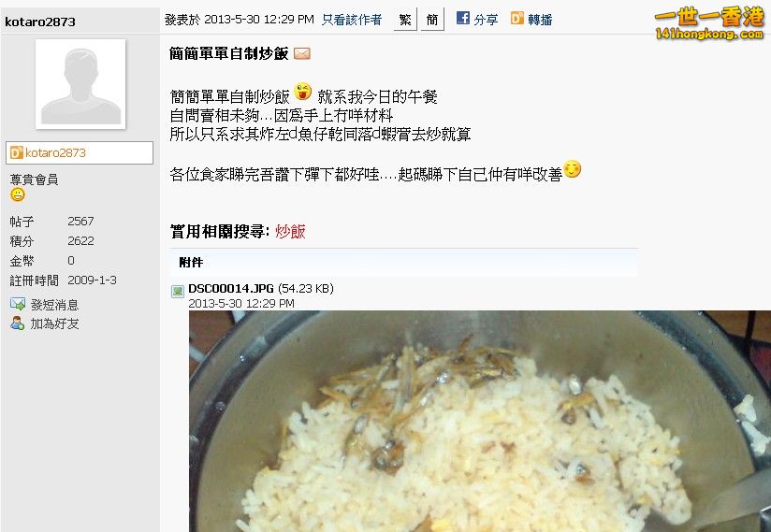
Task: Click the 發短消息 mail icon
Action: [x=18, y=304]
